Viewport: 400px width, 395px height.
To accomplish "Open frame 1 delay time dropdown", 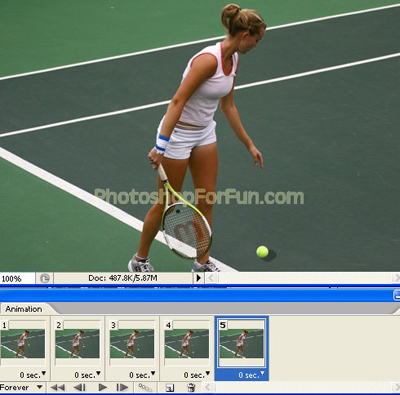I will click(x=33, y=375).
